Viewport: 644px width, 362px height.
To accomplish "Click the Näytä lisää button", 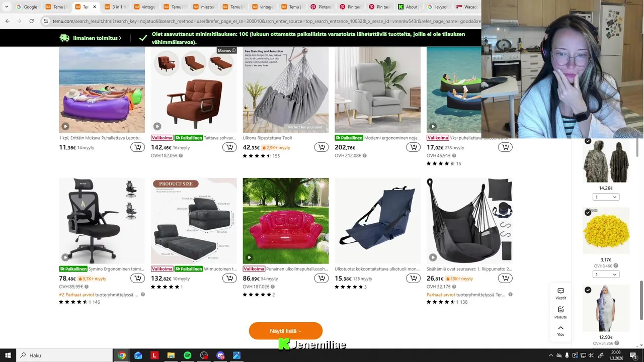I will click(x=285, y=331).
